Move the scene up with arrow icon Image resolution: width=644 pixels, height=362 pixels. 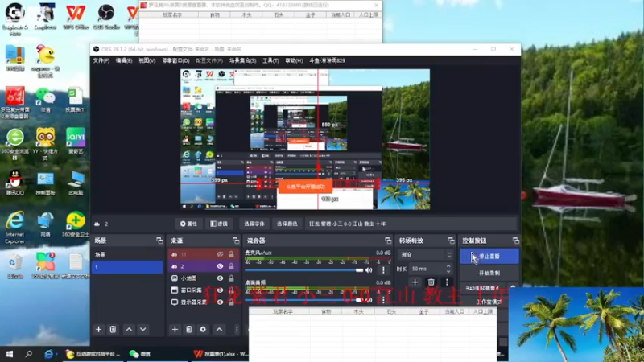(x=129, y=329)
